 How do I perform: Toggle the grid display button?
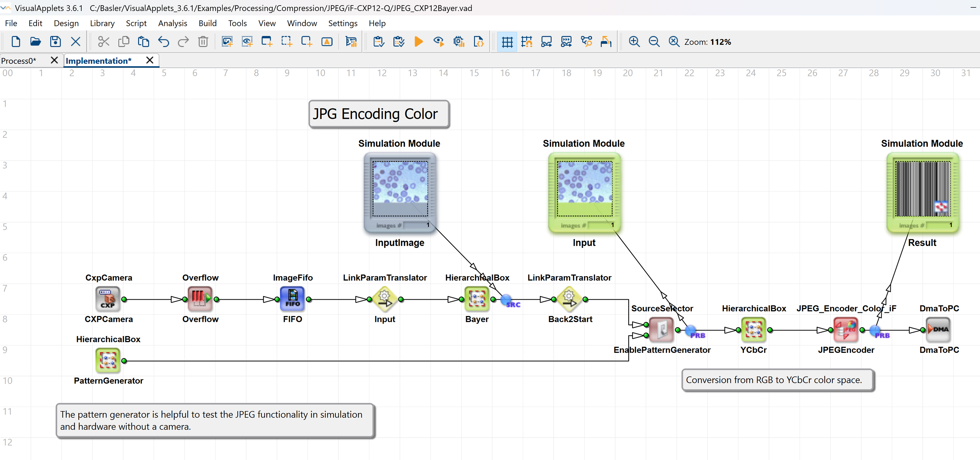point(507,41)
